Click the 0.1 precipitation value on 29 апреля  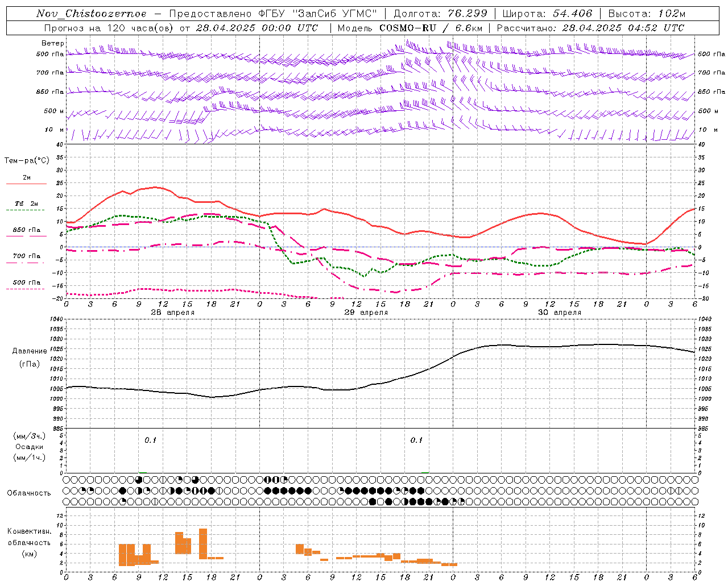click(416, 440)
